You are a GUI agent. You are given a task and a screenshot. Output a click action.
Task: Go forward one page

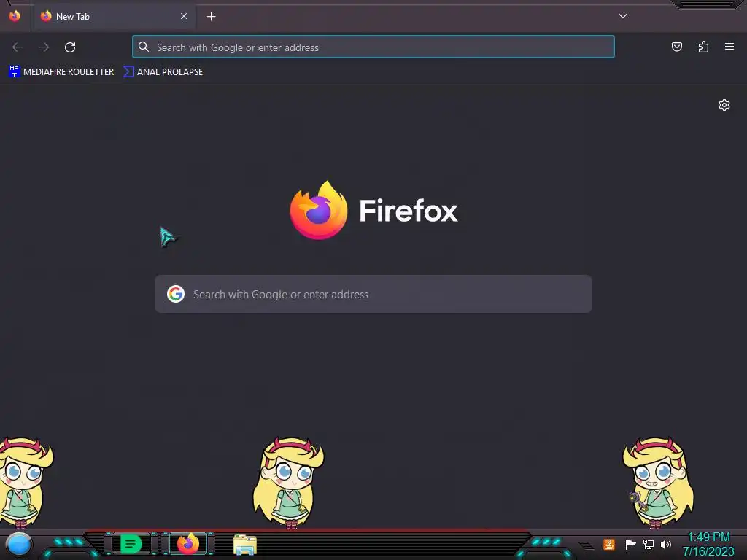click(44, 47)
